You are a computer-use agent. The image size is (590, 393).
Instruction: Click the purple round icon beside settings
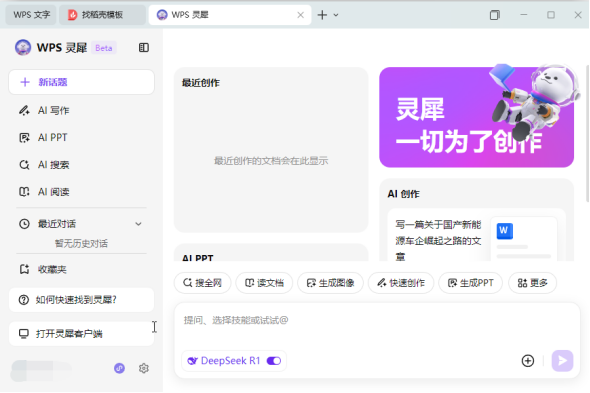[x=119, y=368]
